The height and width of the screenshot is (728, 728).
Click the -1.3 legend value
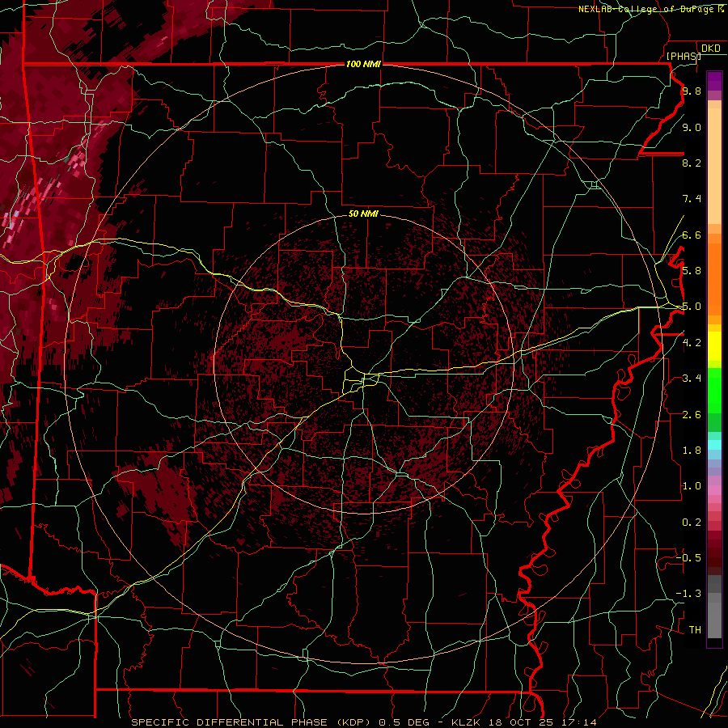tap(688, 594)
